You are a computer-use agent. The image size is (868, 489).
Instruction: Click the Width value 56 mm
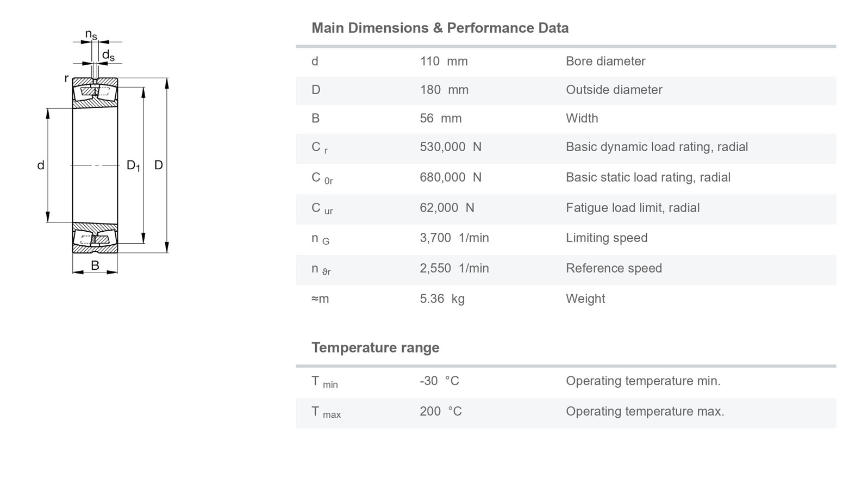(x=440, y=119)
